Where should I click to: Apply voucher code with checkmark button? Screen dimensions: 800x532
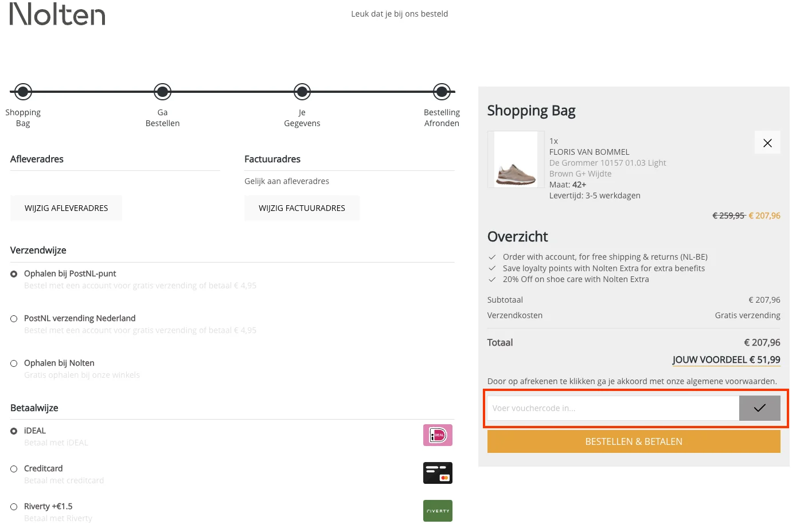coord(759,408)
